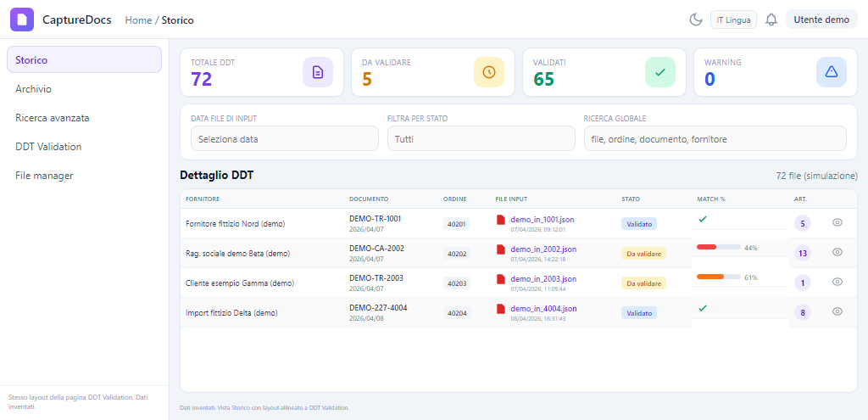The width and height of the screenshot is (868, 420).
Task: Click the Warning triangle icon
Action: click(832, 72)
